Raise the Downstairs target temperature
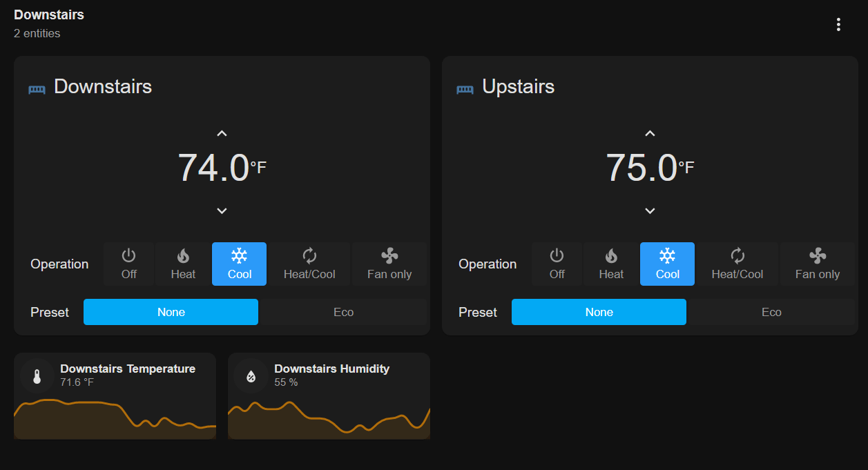868x470 pixels. tap(222, 133)
